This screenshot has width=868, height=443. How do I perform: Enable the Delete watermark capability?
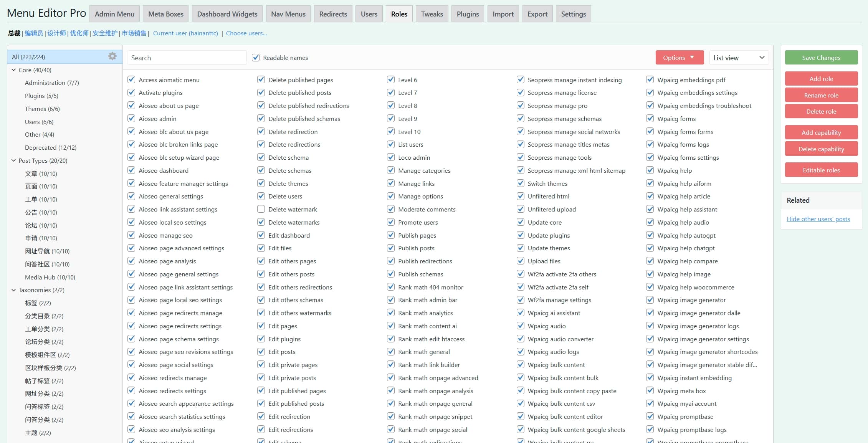[x=261, y=209]
